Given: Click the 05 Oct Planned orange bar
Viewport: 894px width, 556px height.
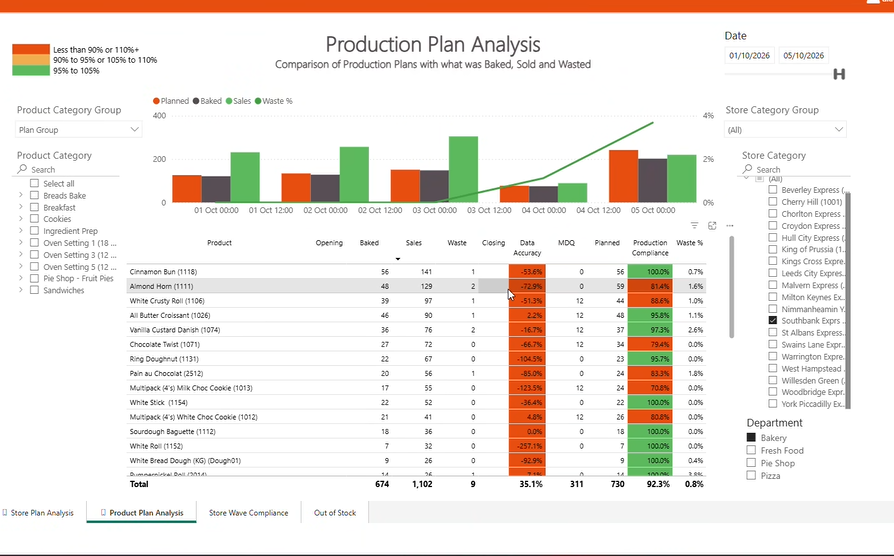Looking at the screenshot, I should tap(623, 176).
